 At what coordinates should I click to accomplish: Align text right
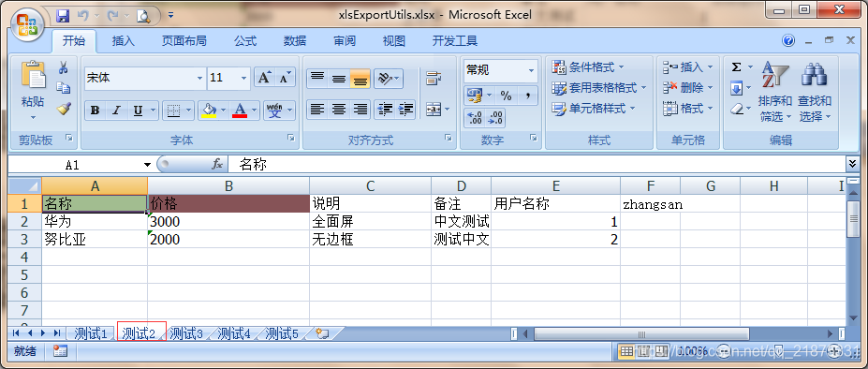click(360, 110)
